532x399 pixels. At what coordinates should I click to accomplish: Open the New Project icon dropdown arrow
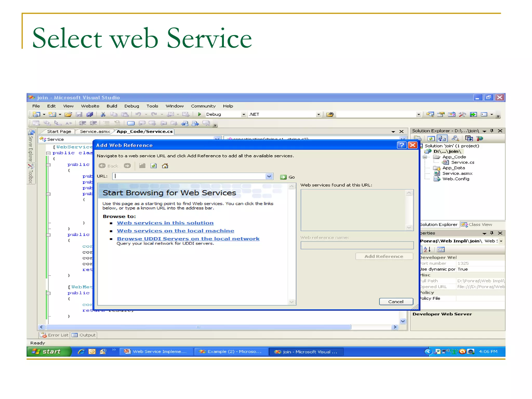pyautogui.click(x=44, y=114)
